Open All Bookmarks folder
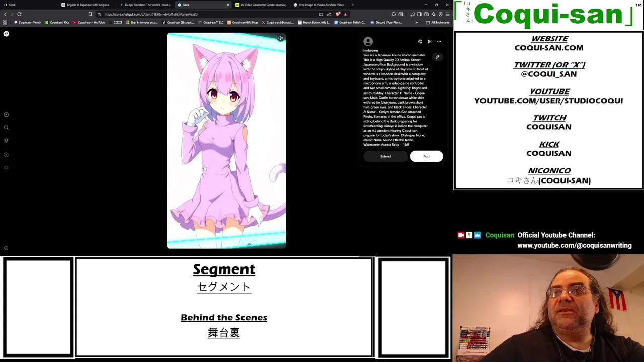Image resolution: width=644 pixels, height=362 pixels. pos(438,22)
